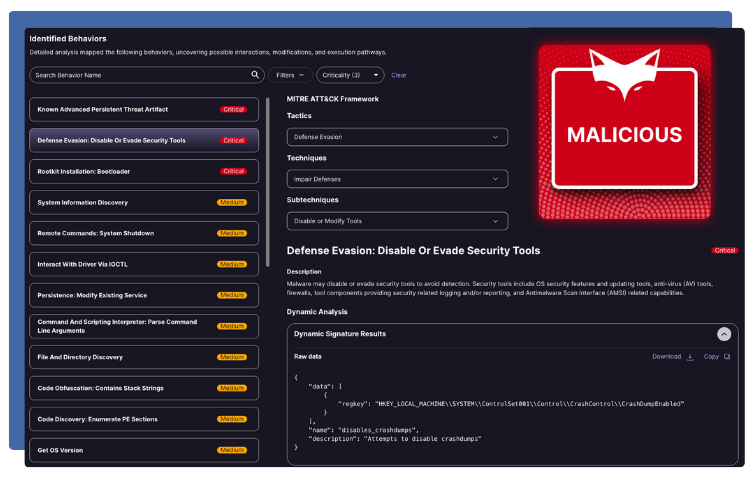Click the Copy link
This screenshot has width=750, height=500.
click(x=711, y=356)
